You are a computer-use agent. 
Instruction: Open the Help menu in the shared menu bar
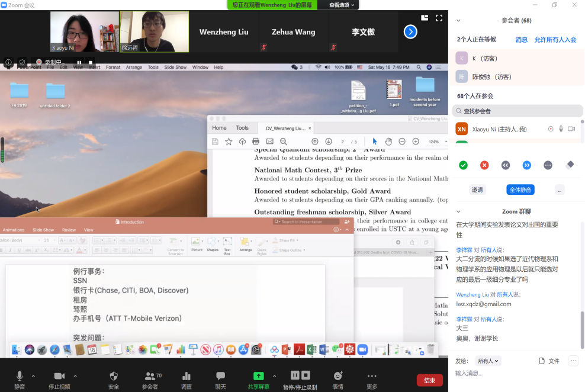click(x=218, y=68)
